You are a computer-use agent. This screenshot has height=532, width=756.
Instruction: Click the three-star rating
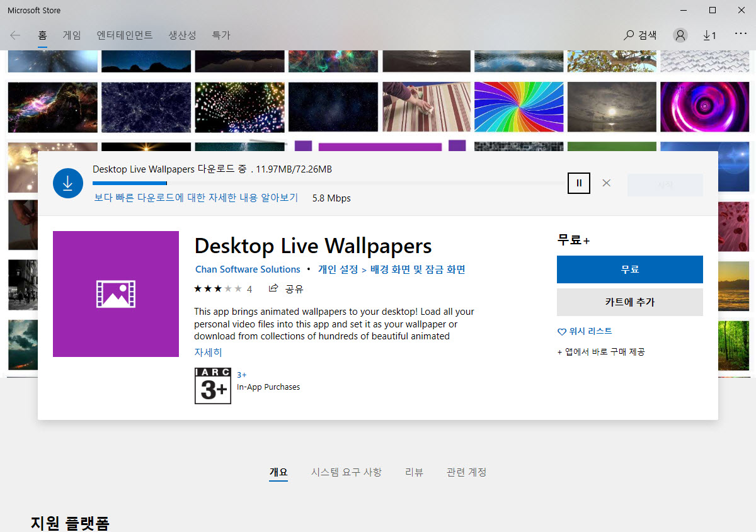[218, 289]
